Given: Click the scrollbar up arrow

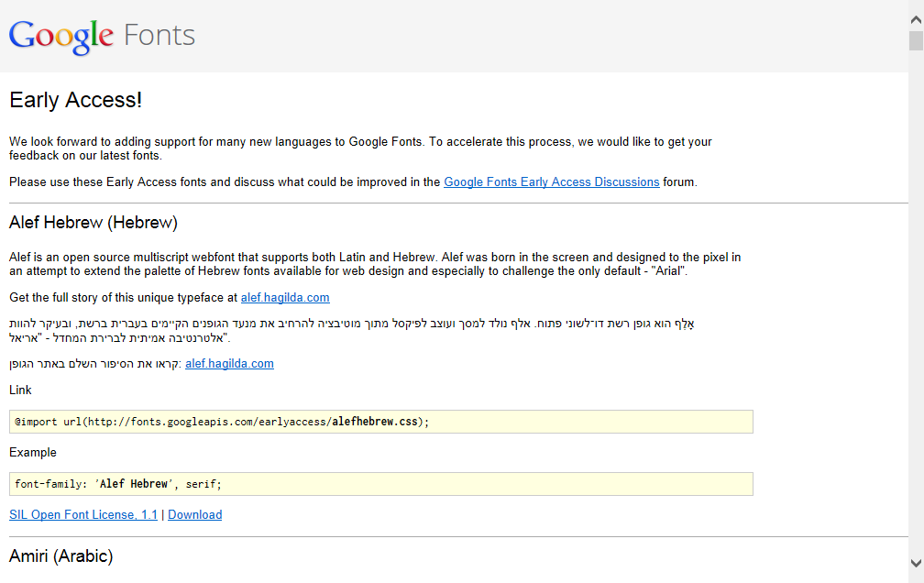Looking at the screenshot, I should [x=916, y=19].
